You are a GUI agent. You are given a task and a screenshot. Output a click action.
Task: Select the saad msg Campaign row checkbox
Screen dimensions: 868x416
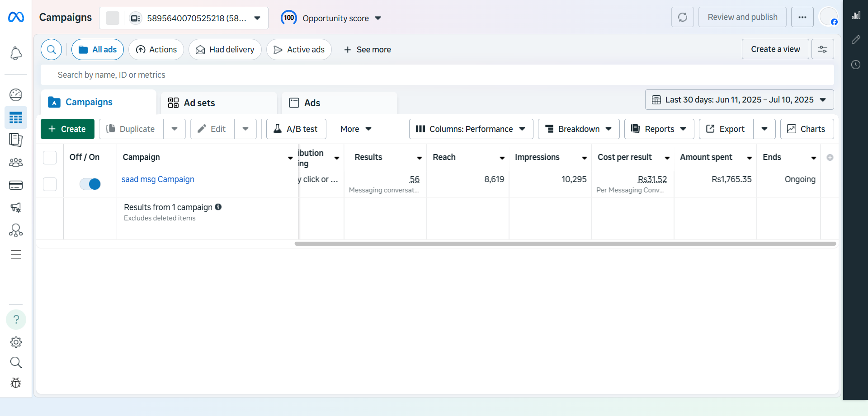coord(50,184)
